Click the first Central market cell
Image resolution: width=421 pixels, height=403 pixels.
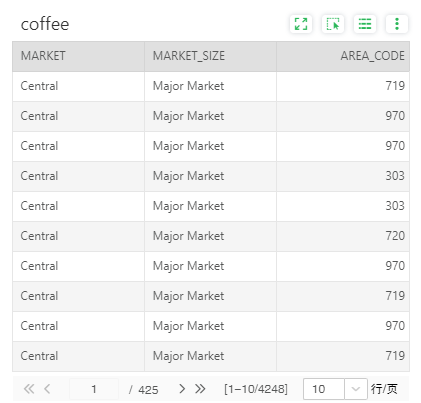(78, 86)
